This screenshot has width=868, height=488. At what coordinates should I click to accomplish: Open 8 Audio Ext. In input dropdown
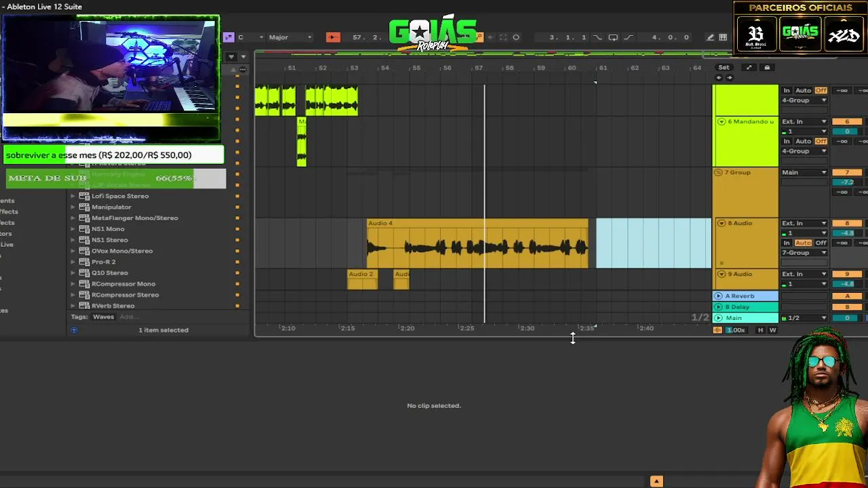tap(804, 224)
